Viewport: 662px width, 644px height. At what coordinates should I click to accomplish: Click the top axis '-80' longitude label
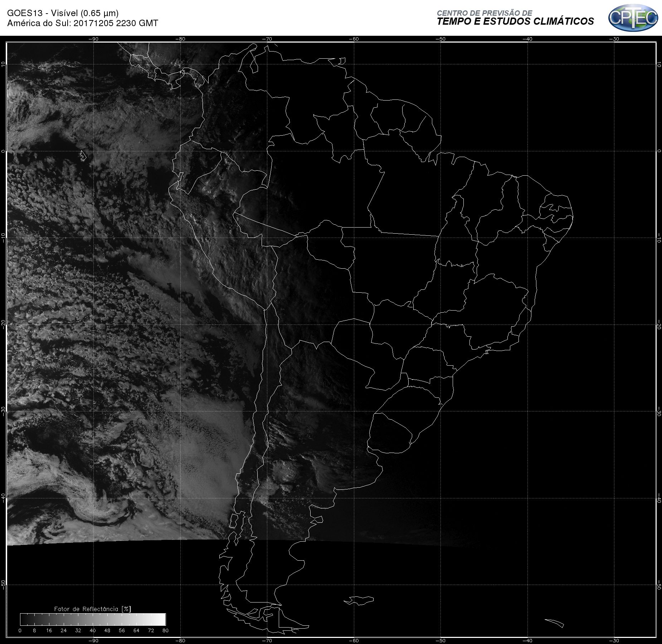click(180, 39)
